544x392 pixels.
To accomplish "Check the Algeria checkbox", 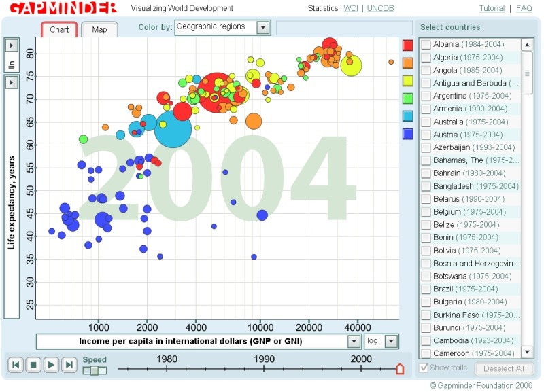I will [426, 58].
